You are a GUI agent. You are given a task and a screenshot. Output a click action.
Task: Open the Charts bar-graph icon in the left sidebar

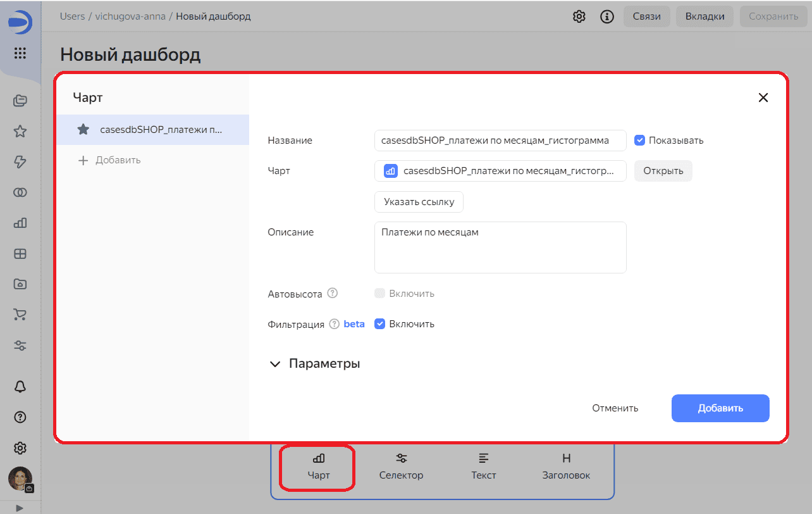tap(20, 223)
